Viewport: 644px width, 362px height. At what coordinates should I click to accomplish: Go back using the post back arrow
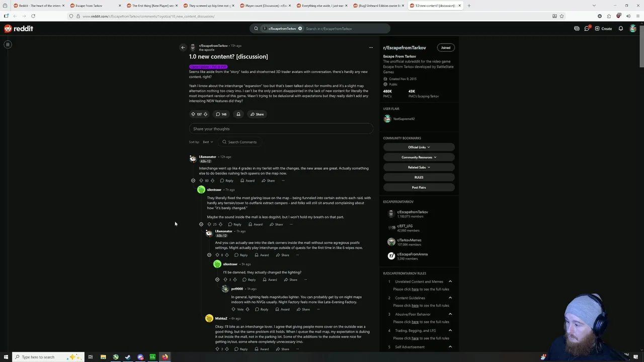coord(183,48)
